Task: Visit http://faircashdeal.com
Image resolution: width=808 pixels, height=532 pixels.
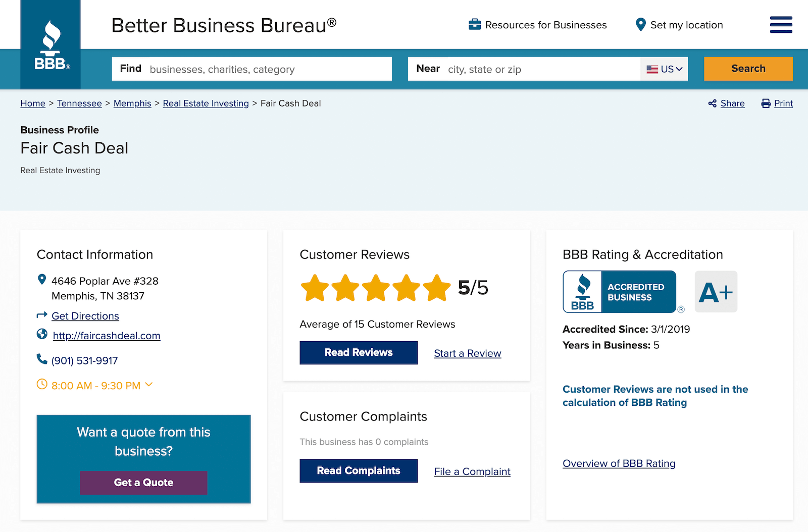Action: (x=107, y=336)
